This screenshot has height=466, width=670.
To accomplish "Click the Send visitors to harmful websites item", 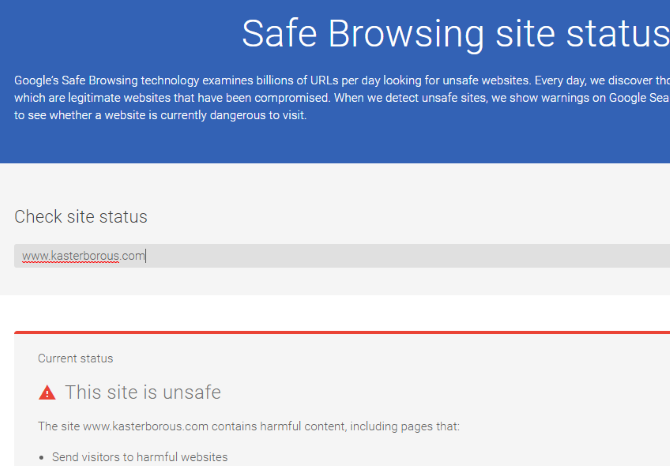I will 140,457.
